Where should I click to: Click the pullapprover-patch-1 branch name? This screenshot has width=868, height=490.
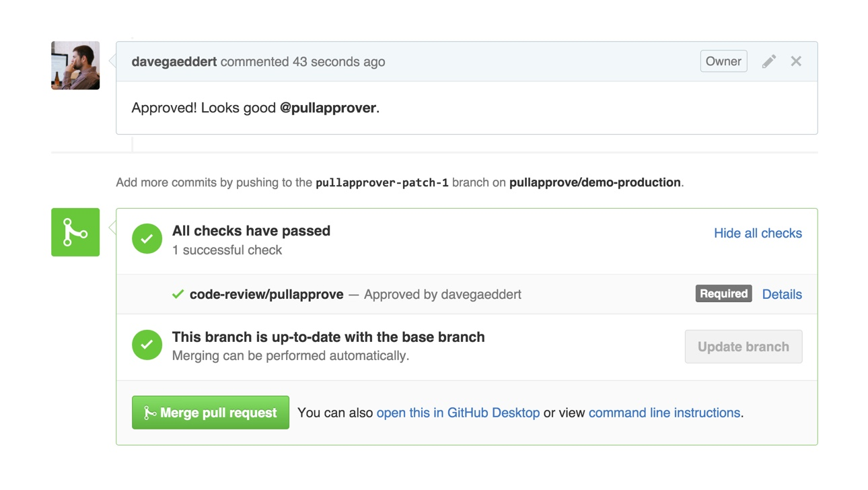point(382,182)
